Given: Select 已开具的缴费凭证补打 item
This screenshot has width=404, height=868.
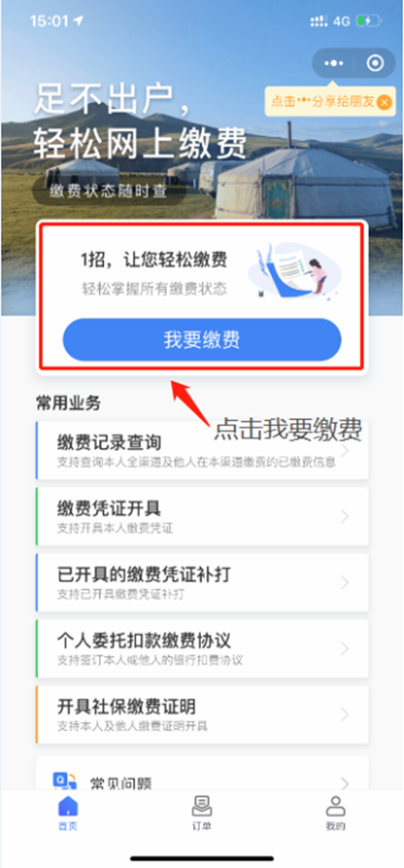Looking at the screenshot, I should click(202, 582).
